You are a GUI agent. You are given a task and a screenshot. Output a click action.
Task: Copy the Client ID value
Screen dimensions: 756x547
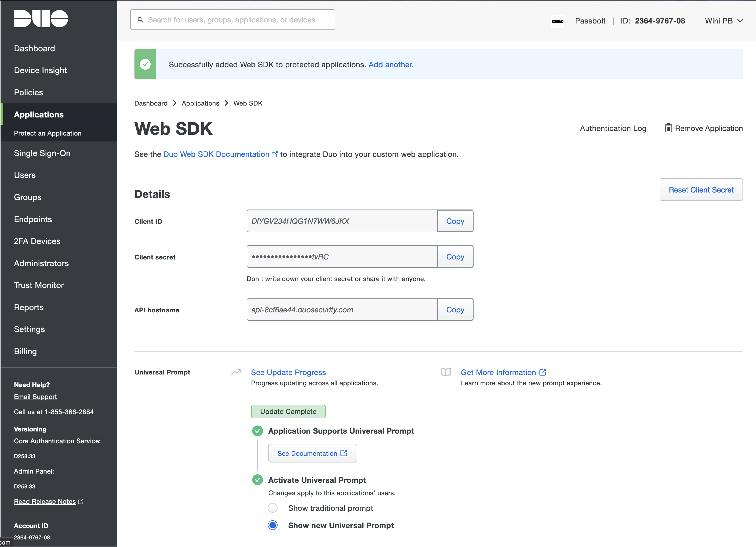(455, 221)
